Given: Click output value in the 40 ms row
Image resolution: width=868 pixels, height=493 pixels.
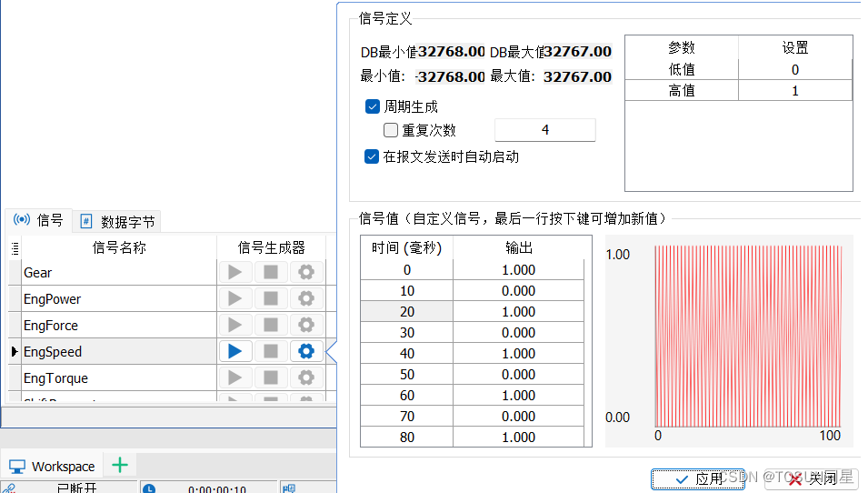Looking at the screenshot, I should click(519, 354).
